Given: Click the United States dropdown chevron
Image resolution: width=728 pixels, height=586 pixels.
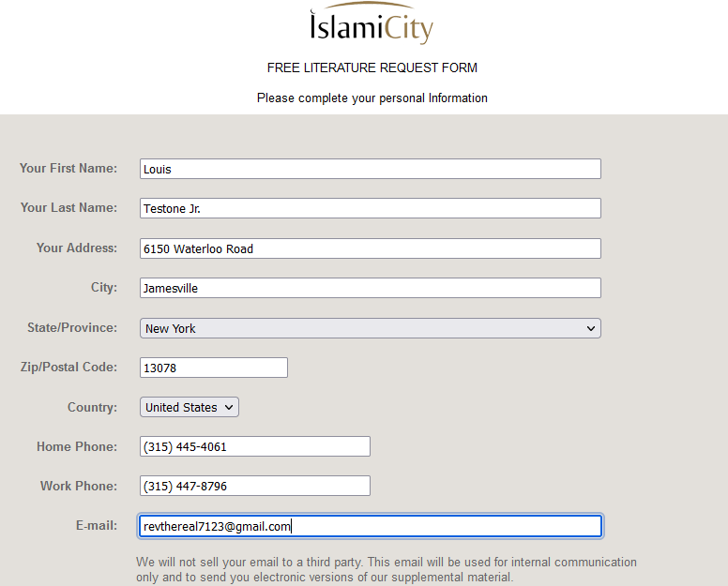Looking at the screenshot, I should click(x=229, y=407).
